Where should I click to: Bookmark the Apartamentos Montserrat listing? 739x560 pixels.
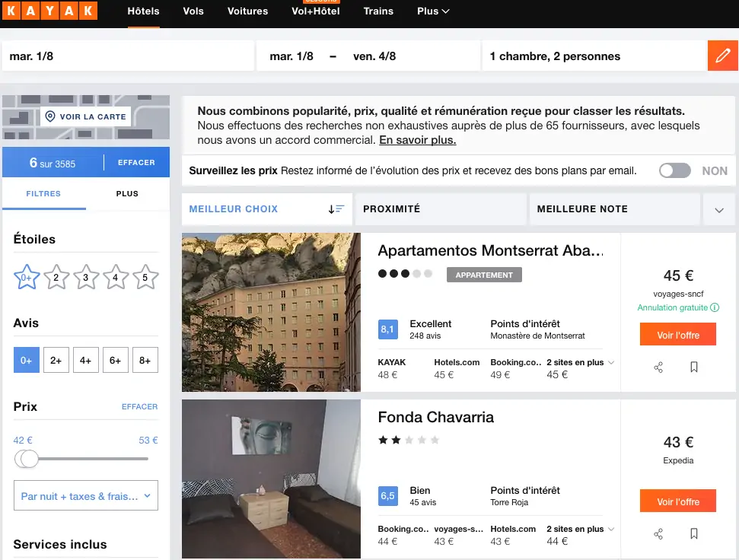point(694,367)
